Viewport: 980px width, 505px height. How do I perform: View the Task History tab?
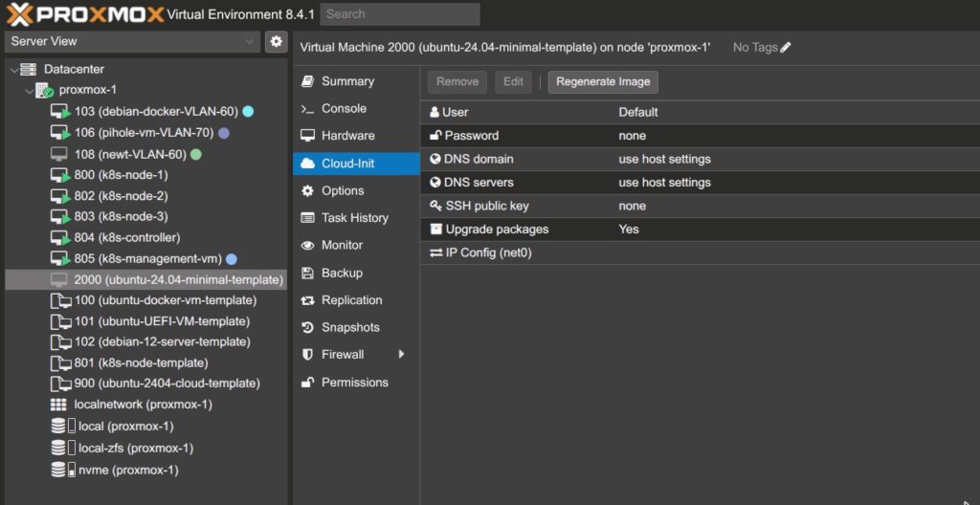click(356, 218)
